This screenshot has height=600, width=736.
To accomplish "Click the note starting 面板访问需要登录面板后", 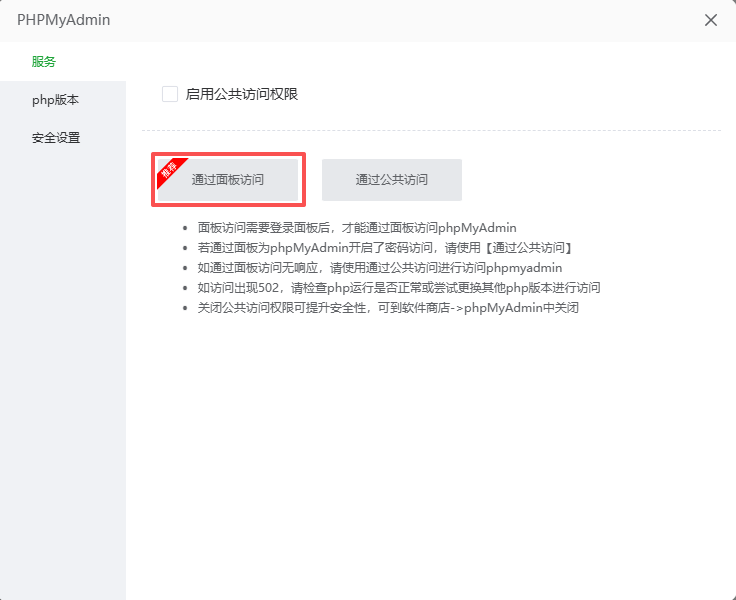I will 357,228.
